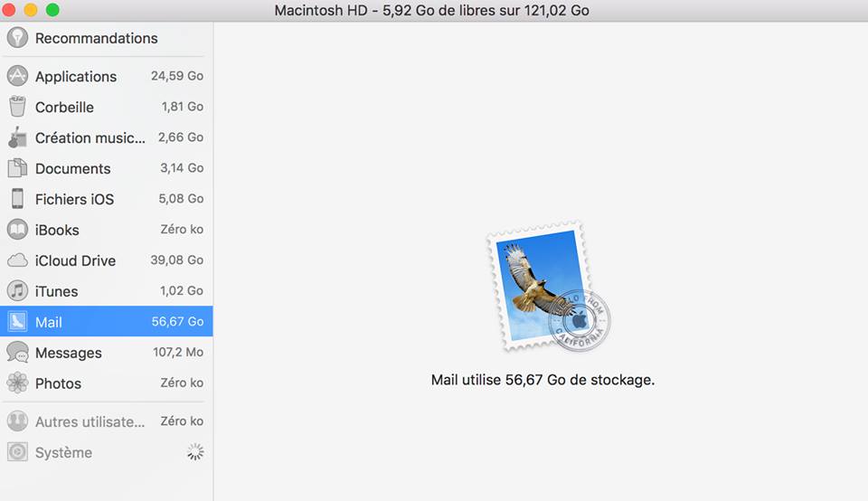The image size is (868, 501).
Task: Click the 24,59 Go Applications size
Action: tap(177, 76)
